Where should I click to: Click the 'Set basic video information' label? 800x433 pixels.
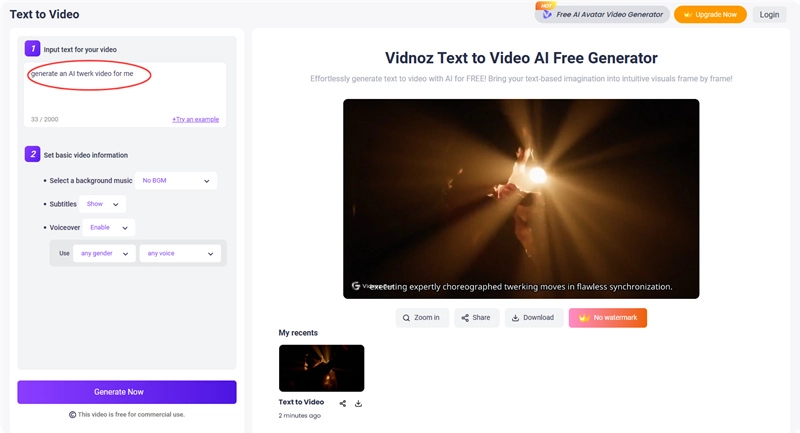pyautogui.click(x=86, y=155)
